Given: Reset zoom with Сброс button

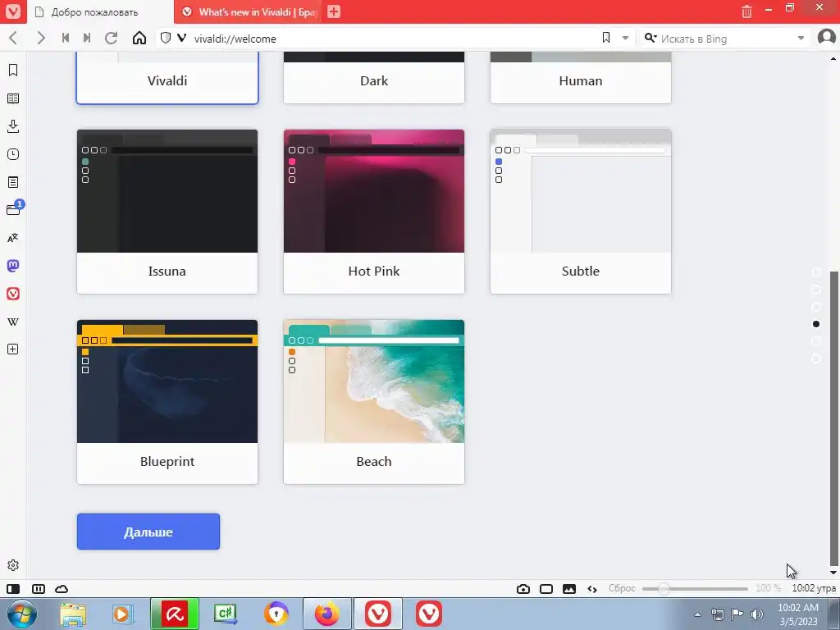Looking at the screenshot, I should pyautogui.click(x=622, y=588).
